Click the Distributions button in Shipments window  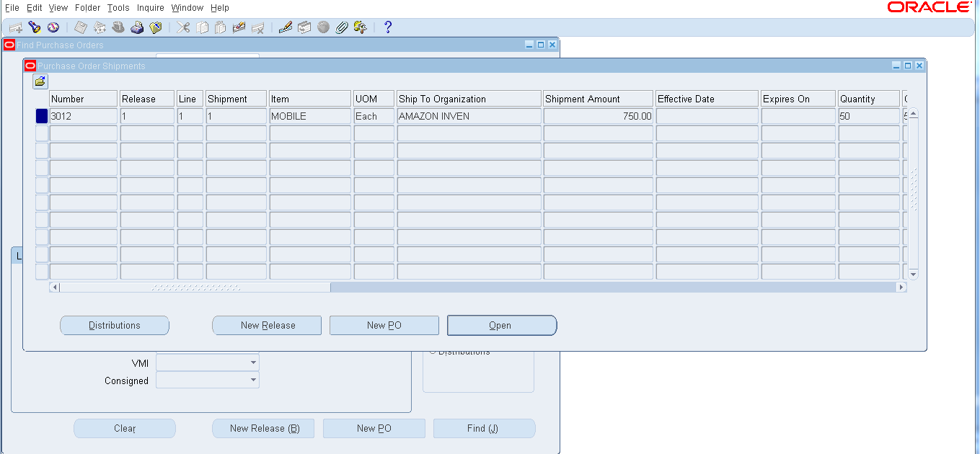(115, 326)
